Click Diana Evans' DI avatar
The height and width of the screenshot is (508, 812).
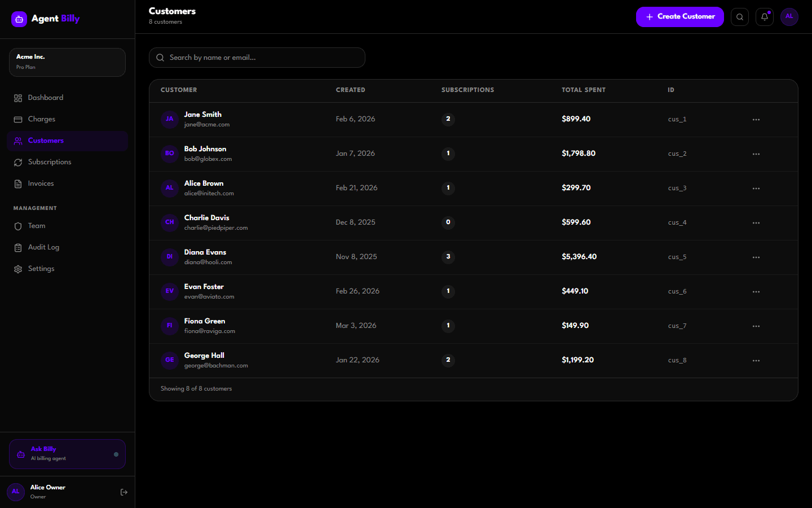point(170,257)
